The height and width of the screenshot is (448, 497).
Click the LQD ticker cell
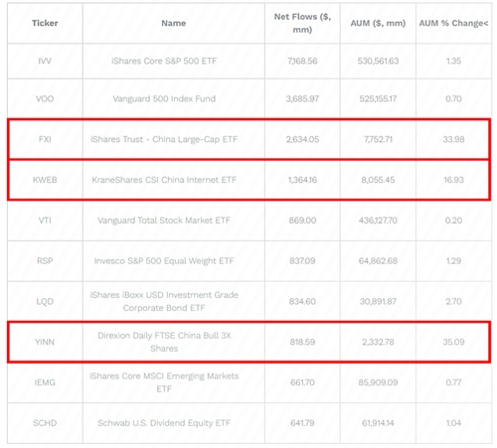(45, 301)
